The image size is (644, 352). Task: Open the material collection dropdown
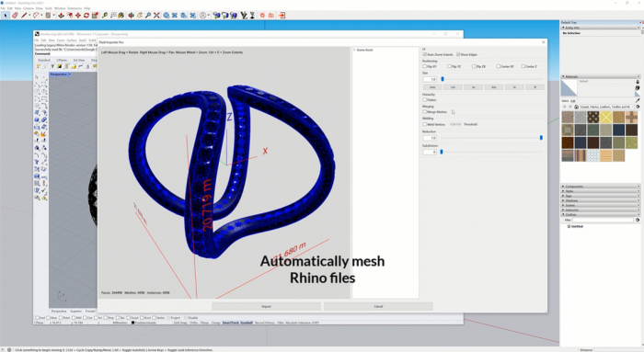pyautogui.click(x=606, y=107)
